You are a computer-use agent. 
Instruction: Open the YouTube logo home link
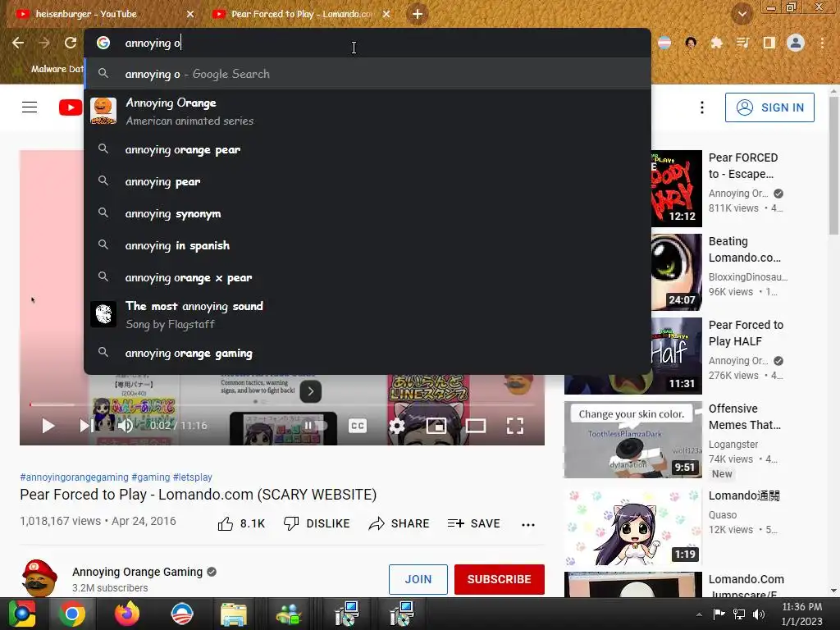point(71,107)
